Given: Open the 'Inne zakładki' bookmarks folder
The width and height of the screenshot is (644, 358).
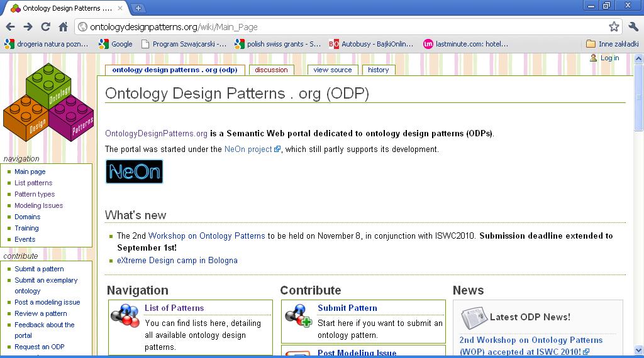Looking at the screenshot, I should tap(612, 44).
